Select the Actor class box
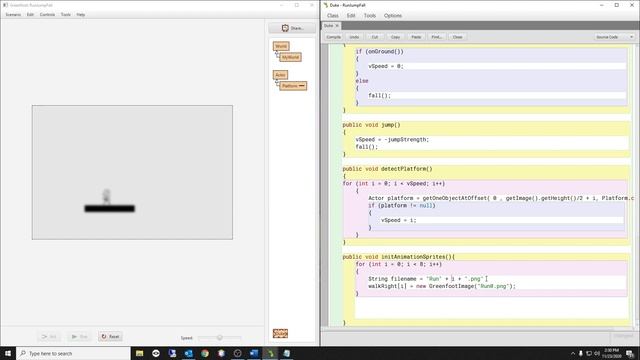This screenshot has height=360, width=640. coord(280,75)
